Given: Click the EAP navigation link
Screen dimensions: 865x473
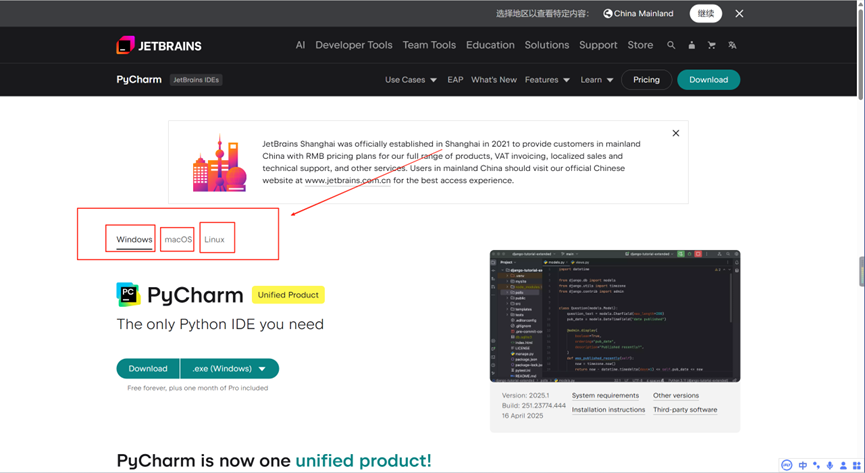Looking at the screenshot, I should click(455, 80).
